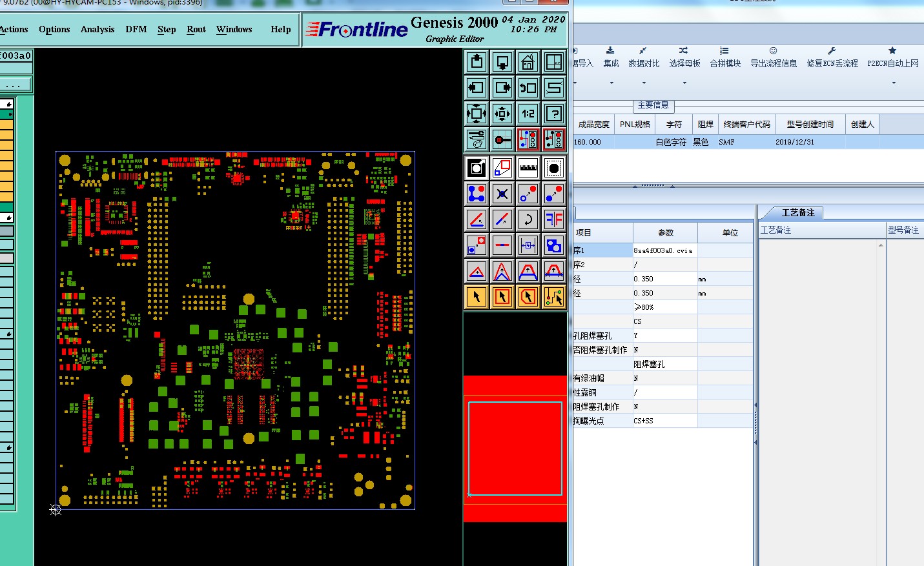Toggle the first red-bordered snap mode button
Image resolution: width=924 pixels, height=566 pixels.
[528, 139]
